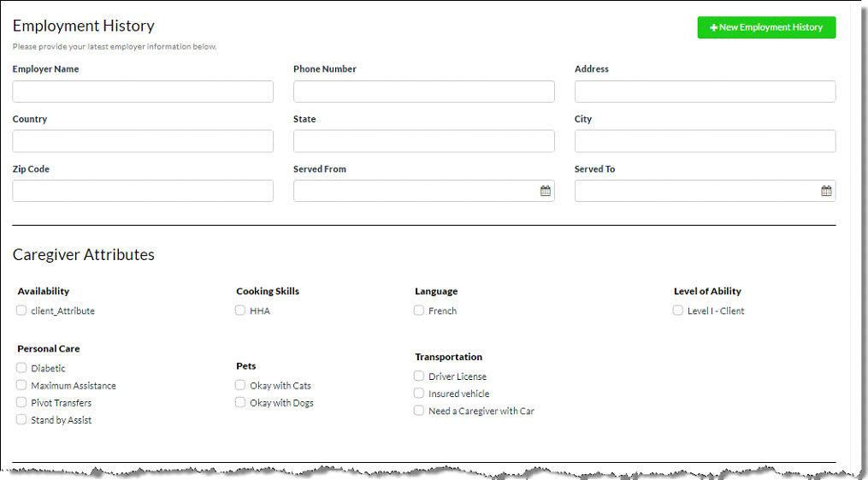This screenshot has height=480, width=868.
Task: Select the Level I - Client checkbox
Action: (678, 311)
